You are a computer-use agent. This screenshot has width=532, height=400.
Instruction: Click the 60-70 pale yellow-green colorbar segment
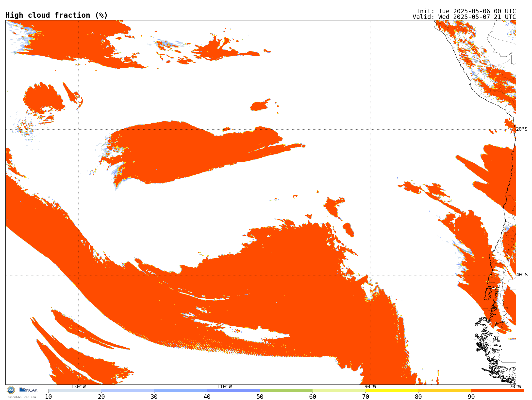point(339,391)
